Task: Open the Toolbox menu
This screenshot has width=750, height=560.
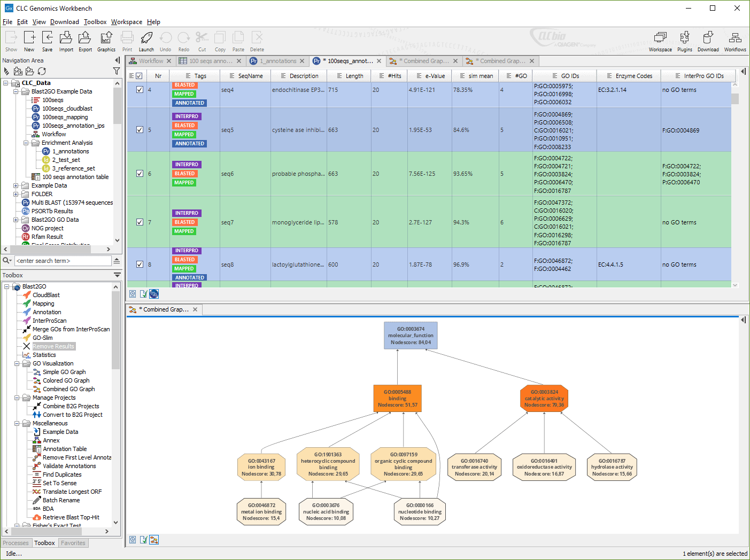Action: coord(95,22)
